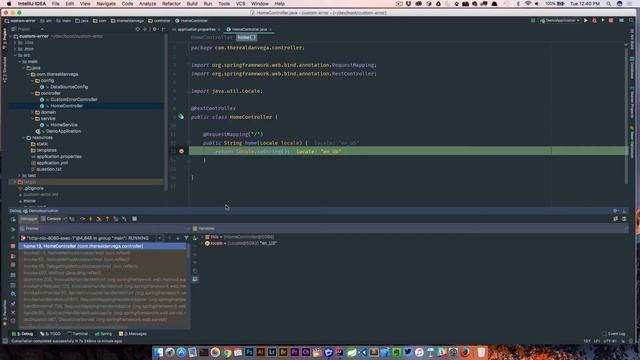Viewport: 640px width, 360px height.
Task: Click the Step Out debugger icon
Action: 107,219
